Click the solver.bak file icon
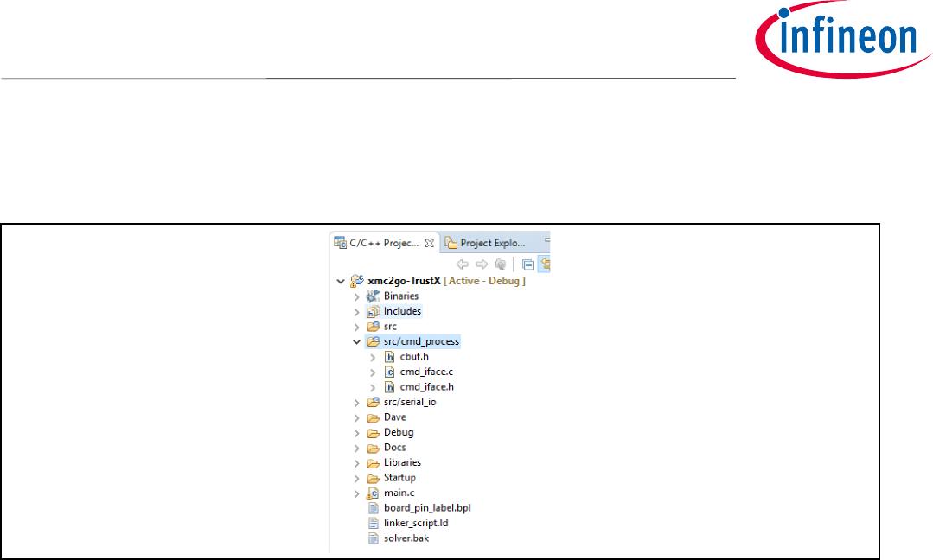 [x=373, y=538]
